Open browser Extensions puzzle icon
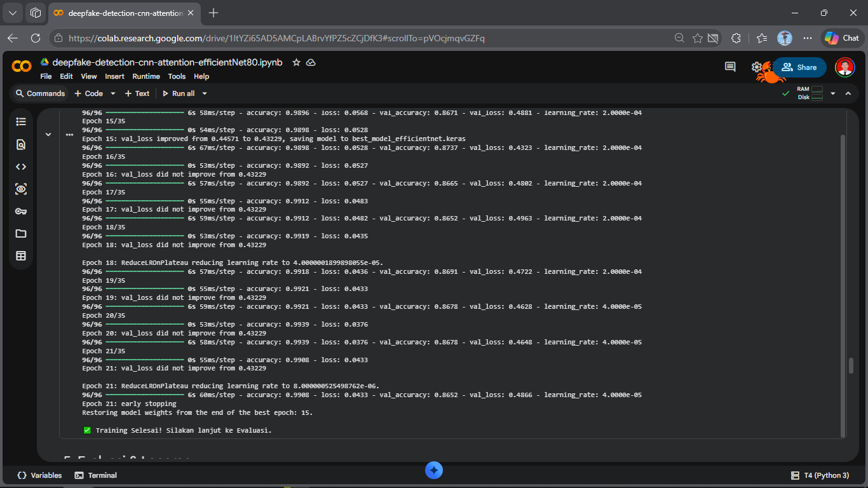Screen dimensions: 868x488 [736, 38]
